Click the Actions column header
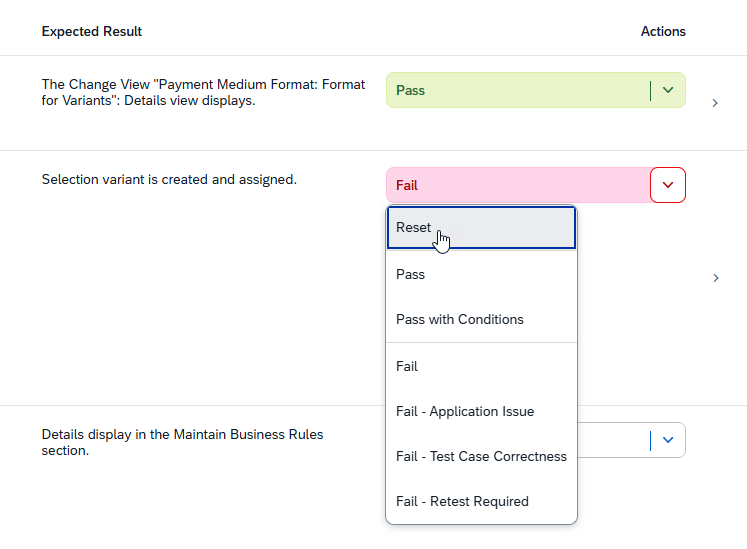 (x=663, y=32)
